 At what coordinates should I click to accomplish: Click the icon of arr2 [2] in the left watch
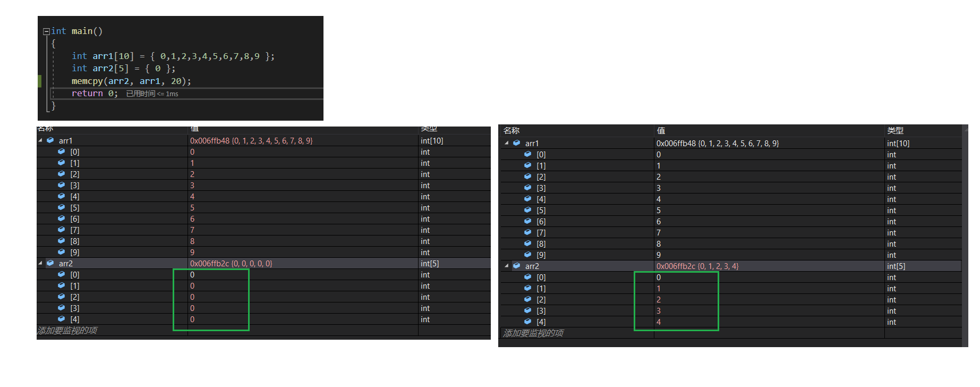[62, 297]
